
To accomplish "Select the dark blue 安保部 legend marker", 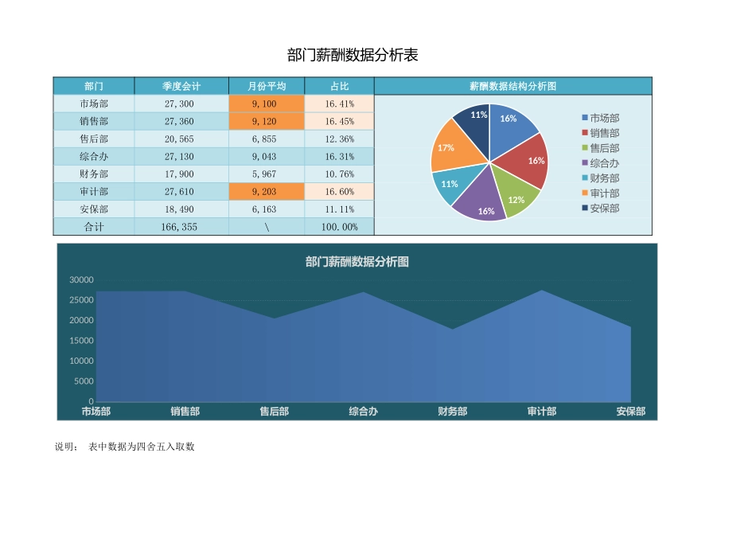I will click(x=583, y=209).
